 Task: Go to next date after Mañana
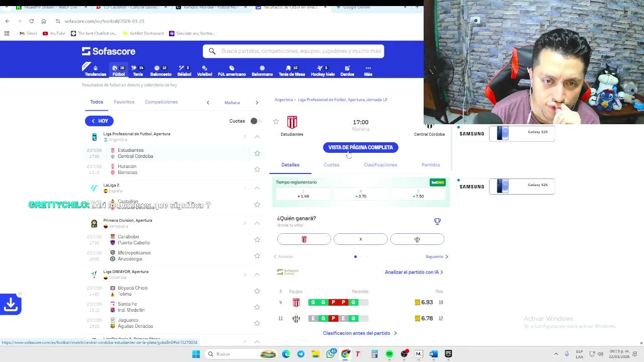(x=257, y=103)
